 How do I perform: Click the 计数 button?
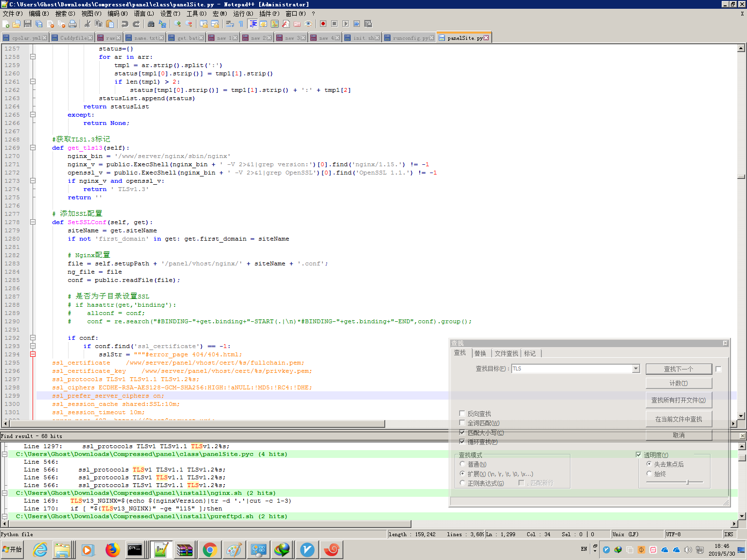click(679, 383)
